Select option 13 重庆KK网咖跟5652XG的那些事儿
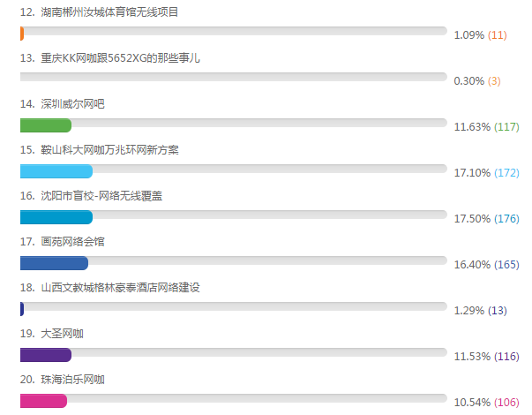Viewport: 532px width, 415px height. click(110, 58)
